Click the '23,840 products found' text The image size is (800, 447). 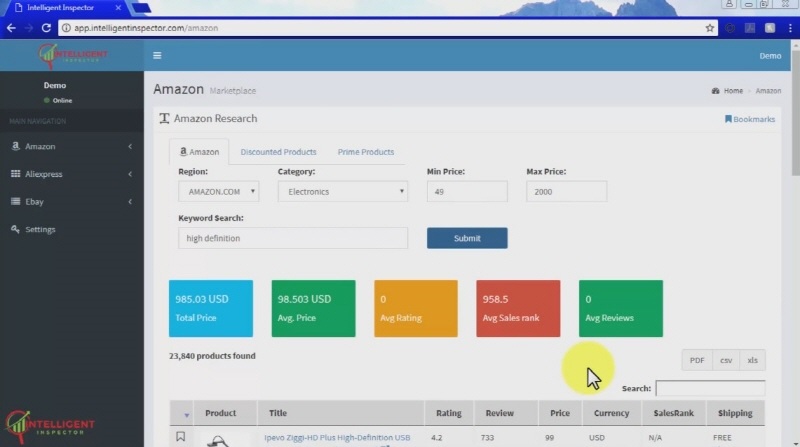coord(212,356)
